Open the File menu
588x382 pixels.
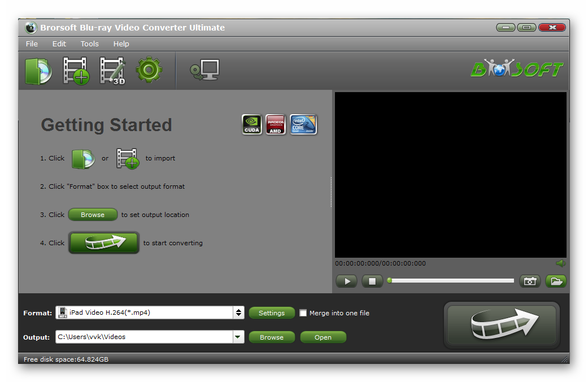[x=32, y=44]
